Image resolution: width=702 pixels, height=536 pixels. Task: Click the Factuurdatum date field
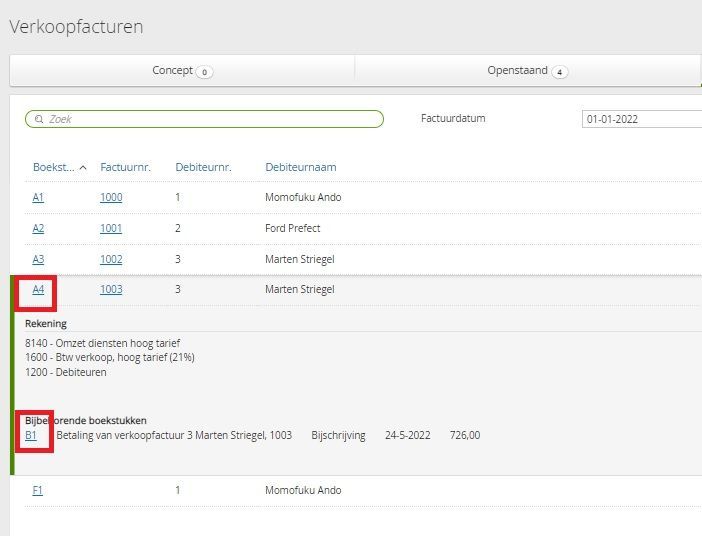point(640,119)
